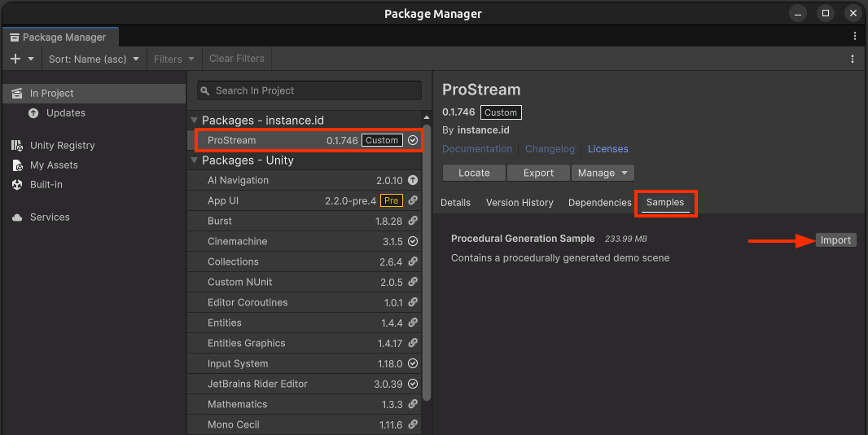Viewport: 868px width, 435px height.
Task: Click the plus add package icon
Action: pyautogui.click(x=15, y=59)
